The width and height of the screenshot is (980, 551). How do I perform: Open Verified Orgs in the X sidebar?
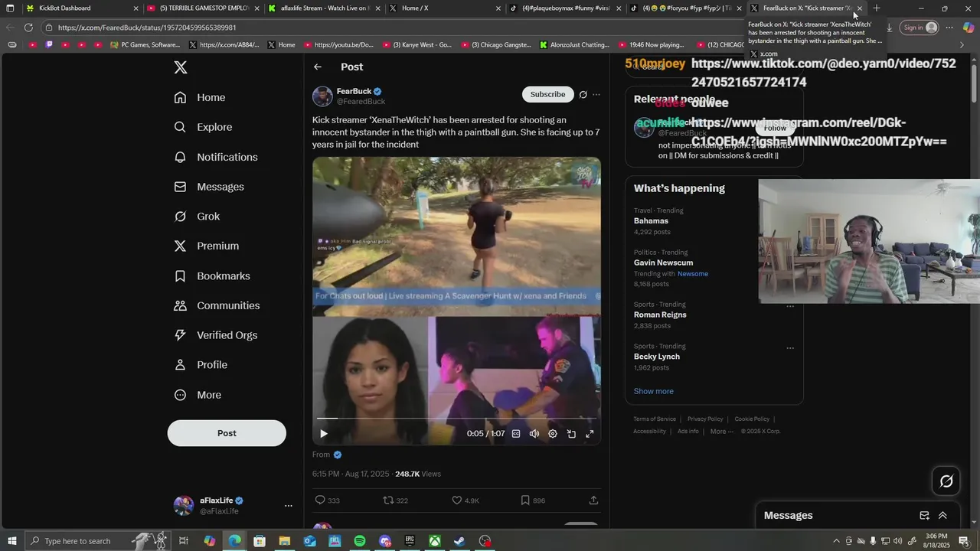coord(215,335)
